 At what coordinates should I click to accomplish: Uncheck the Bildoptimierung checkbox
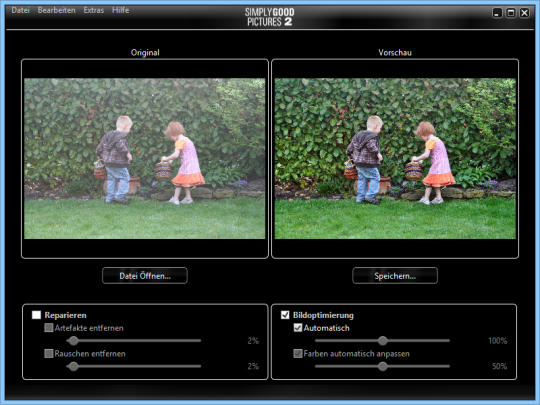coord(285,315)
